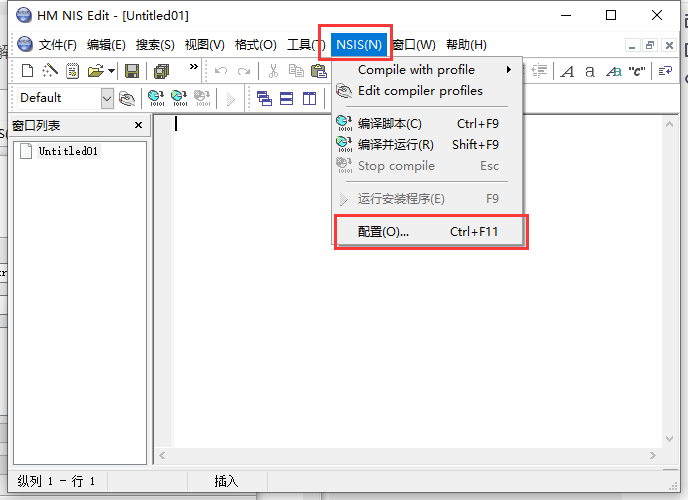Convert selection to uppercase A icon

567,71
